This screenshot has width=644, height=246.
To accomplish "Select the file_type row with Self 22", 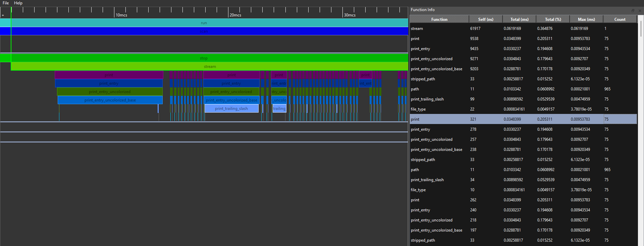I will point(523,109).
